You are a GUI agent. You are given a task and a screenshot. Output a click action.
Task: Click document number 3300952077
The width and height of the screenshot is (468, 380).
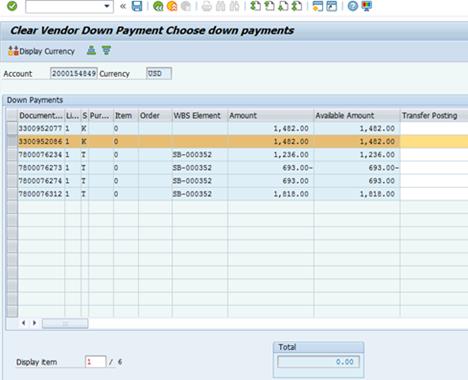point(40,128)
